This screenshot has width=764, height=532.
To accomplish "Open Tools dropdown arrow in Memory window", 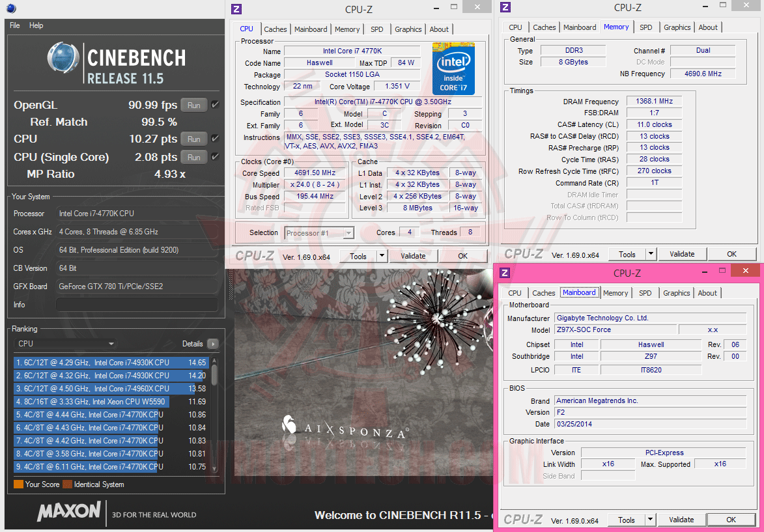I will 651,255.
